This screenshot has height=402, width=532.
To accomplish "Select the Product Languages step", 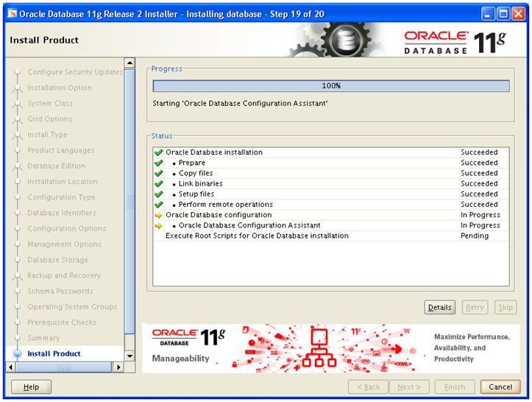I will (61, 150).
